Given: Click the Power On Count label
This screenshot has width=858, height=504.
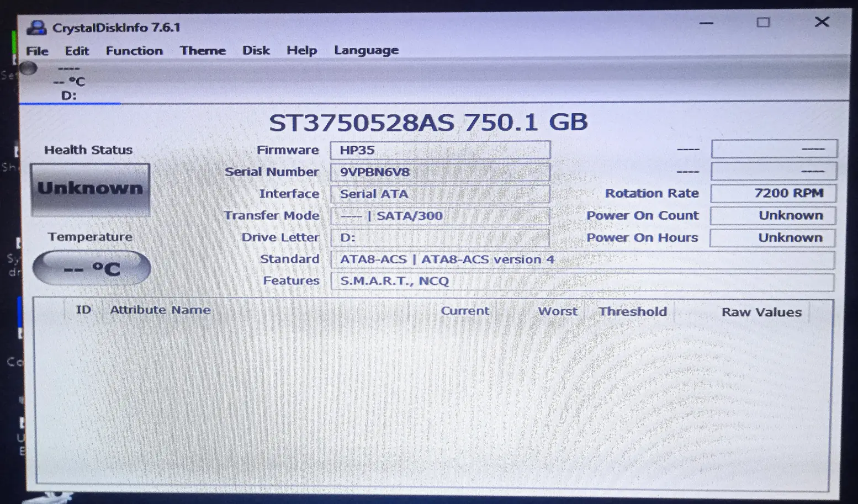Looking at the screenshot, I should pos(642,215).
